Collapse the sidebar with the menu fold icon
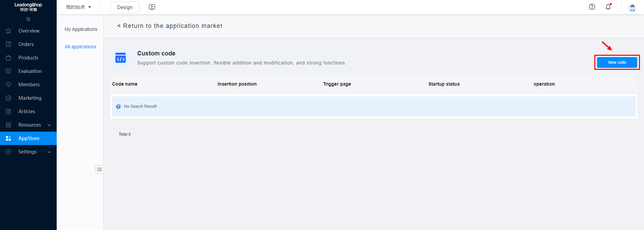Image resolution: width=644 pixels, height=230 pixels. 28,19
